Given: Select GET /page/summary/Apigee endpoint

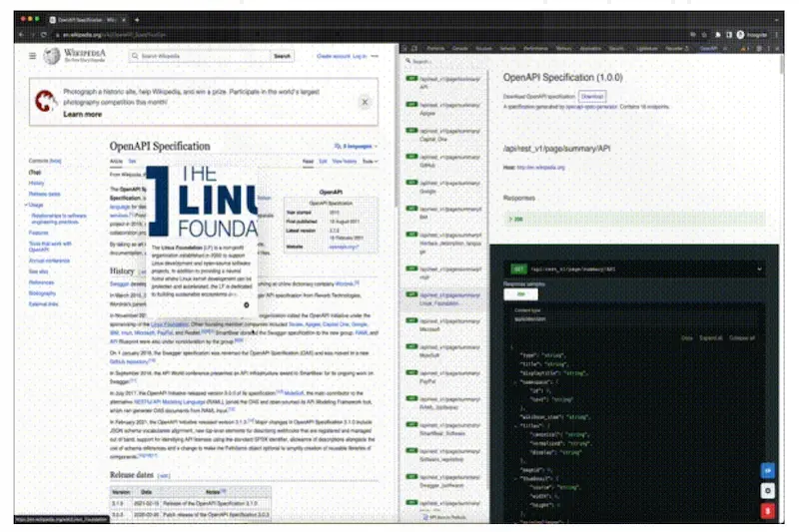Looking at the screenshot, I should pos(443,109).
